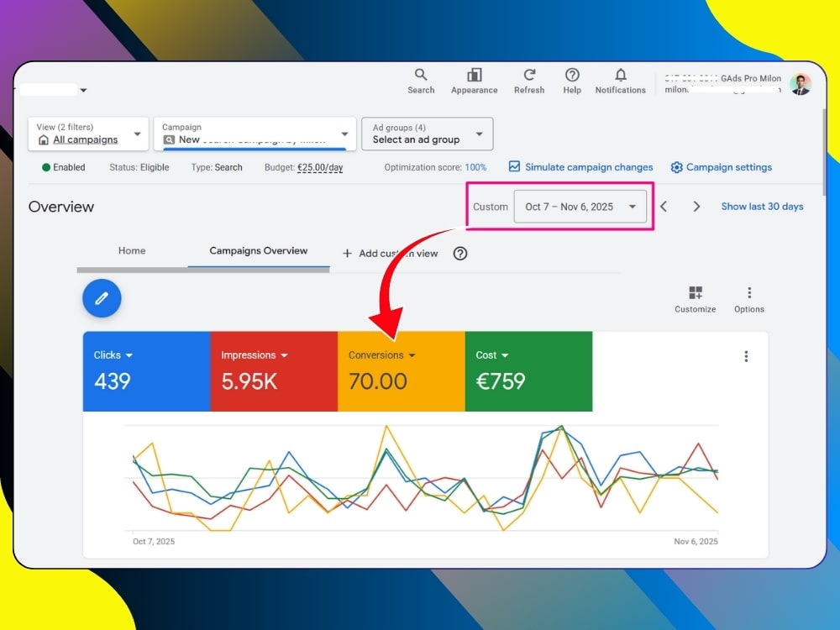The height and width of the screenshot is (630, 840).
Task: Click the Status: Eligible text
Action: pos(139,167)
